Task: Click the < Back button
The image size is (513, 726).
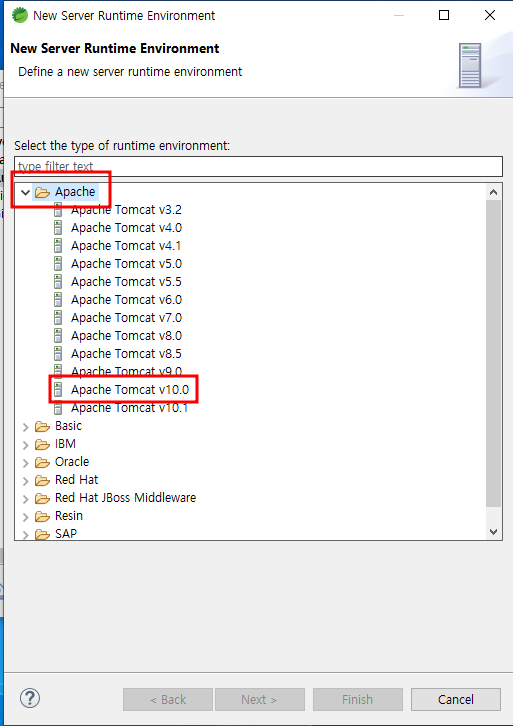Action: 168,699
